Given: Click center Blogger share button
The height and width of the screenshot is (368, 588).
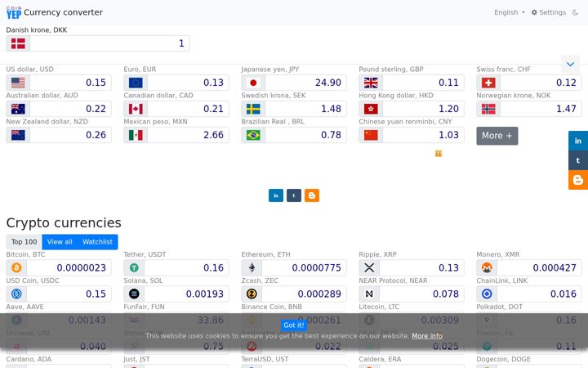Looking at the screenshot, I should pos(312,195).
